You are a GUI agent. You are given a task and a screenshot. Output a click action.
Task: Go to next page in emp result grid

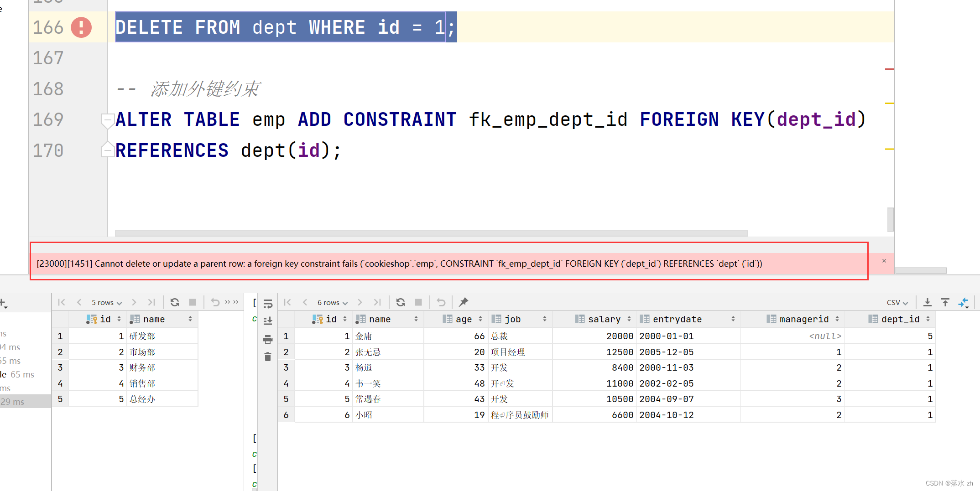[360, 302]
